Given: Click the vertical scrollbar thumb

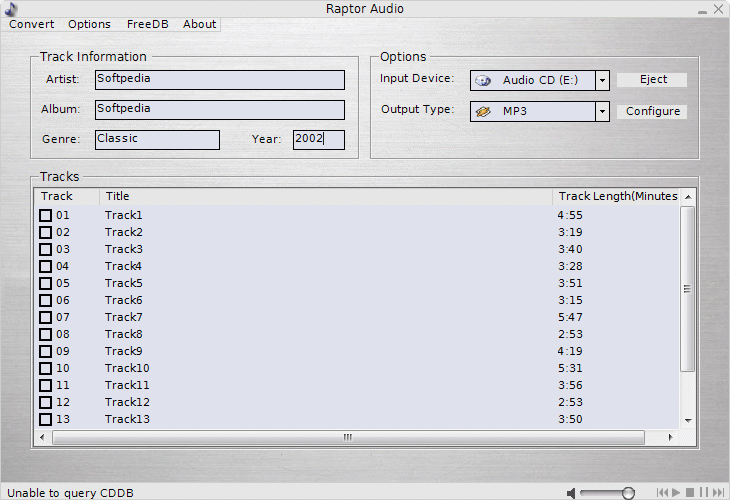Looking at the screenshot, I should coord(687,289).
